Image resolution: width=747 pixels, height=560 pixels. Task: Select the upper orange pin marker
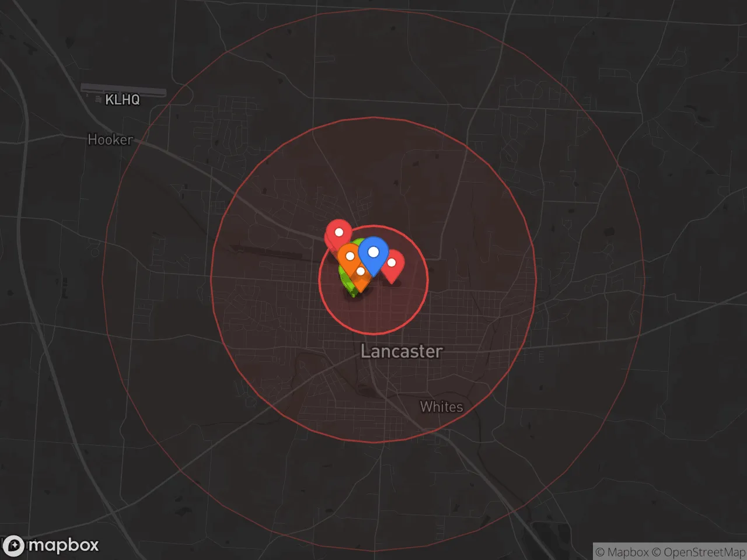click(x=350, y=256)
